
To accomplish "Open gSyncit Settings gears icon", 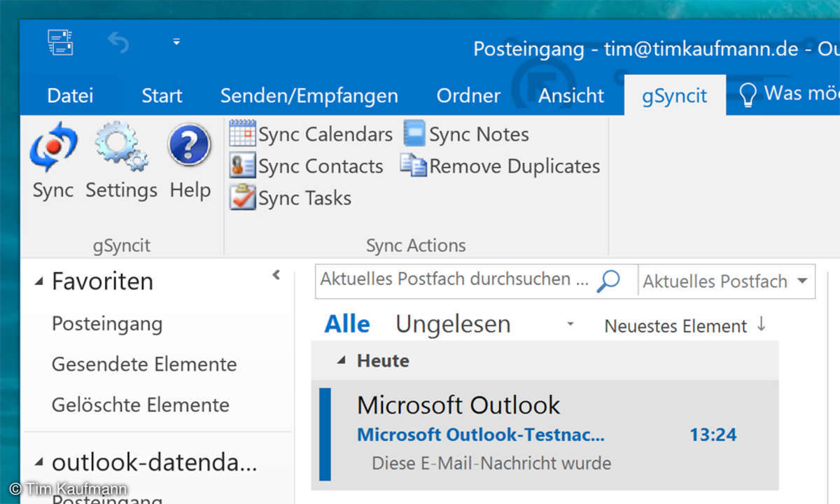I will 121,147.
